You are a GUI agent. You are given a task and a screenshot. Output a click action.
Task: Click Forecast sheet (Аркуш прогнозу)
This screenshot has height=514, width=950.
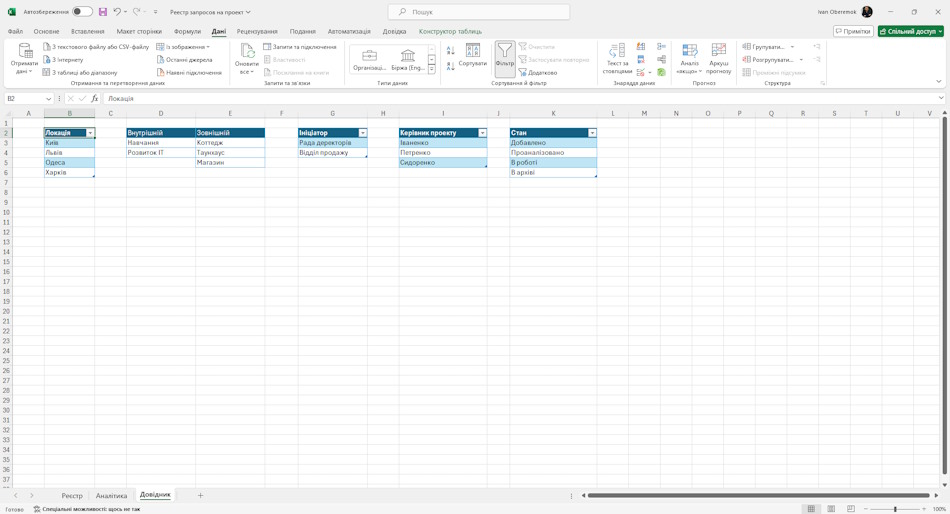pyautogui.click(x=719, y=59)
